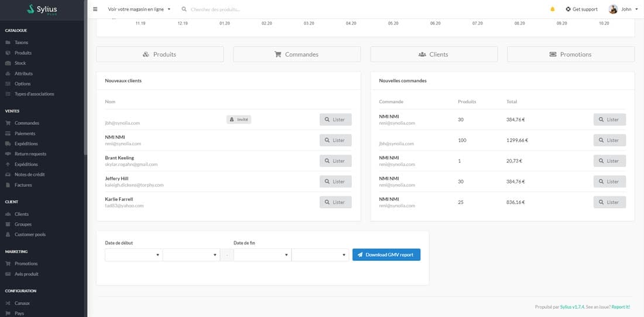Click the Sylius Plus logo
This screenshot has height=317, width=644.
tap(42, 9)
